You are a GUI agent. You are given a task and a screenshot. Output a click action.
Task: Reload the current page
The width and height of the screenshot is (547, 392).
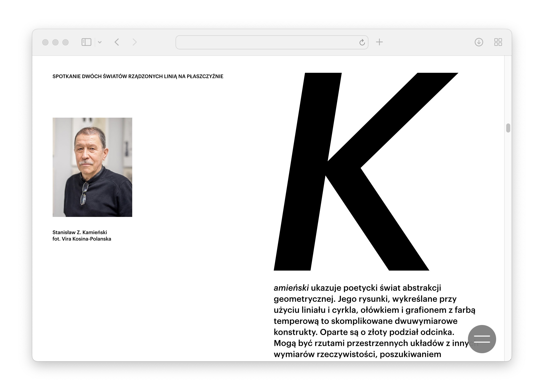tap(362, 42)
